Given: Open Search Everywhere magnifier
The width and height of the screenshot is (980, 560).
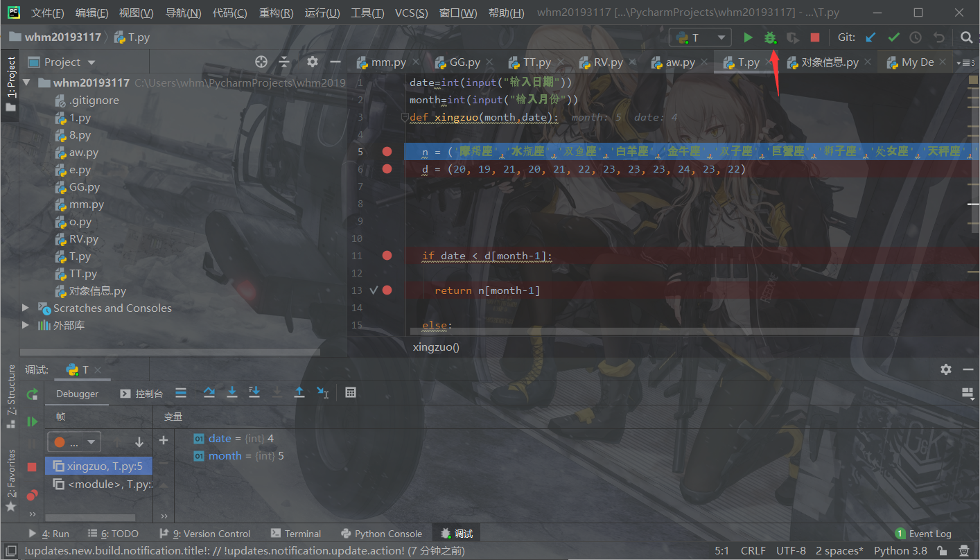Looking at the screenshot, I should coord(966,37).
